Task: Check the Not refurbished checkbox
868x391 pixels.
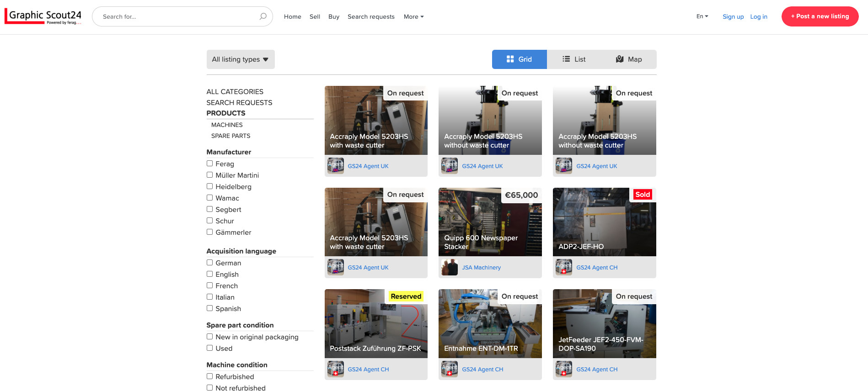Action: 209,388
